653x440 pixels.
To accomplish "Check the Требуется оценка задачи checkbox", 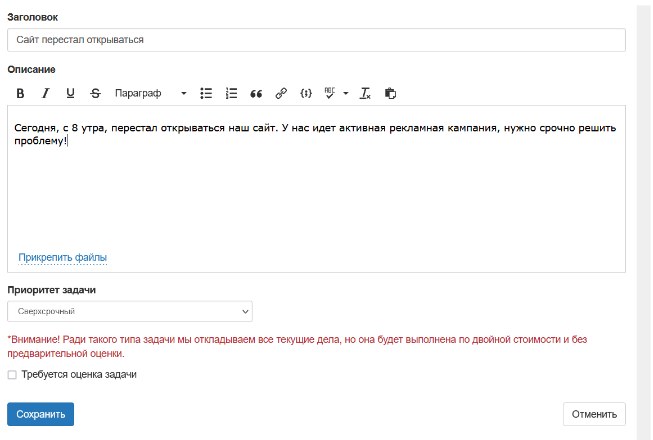I will coord(12,375).
